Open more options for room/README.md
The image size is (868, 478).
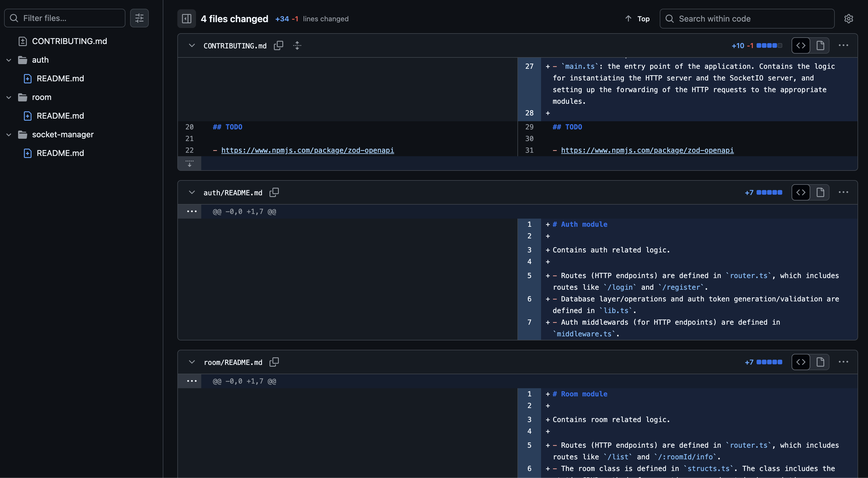pyautogui.click(x=843, y=362)
